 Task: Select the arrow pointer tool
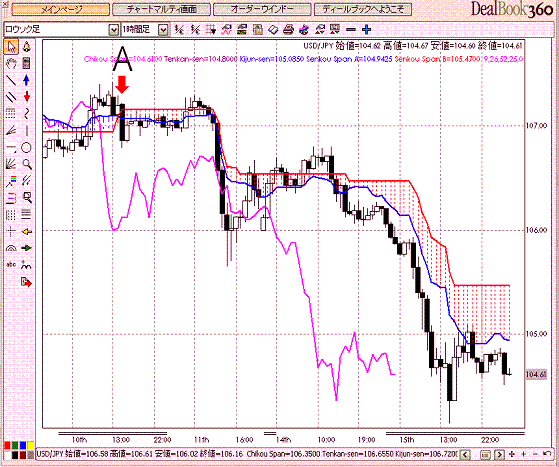click(11, 47)
